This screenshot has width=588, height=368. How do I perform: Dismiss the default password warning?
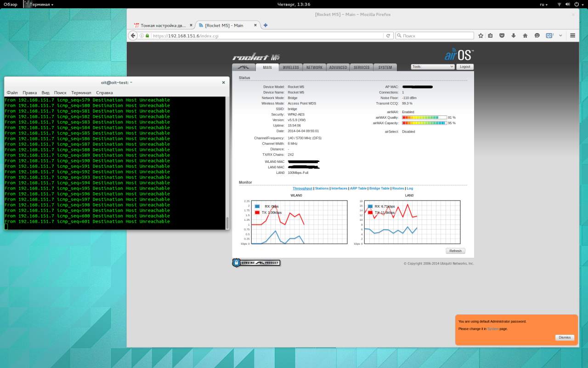pyautogui.click(x=565, y=337)
